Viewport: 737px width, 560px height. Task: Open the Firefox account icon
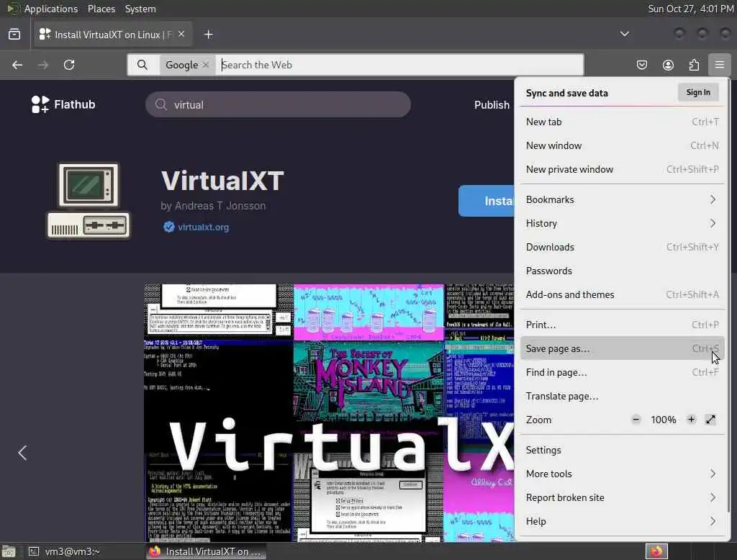(668, 65)
